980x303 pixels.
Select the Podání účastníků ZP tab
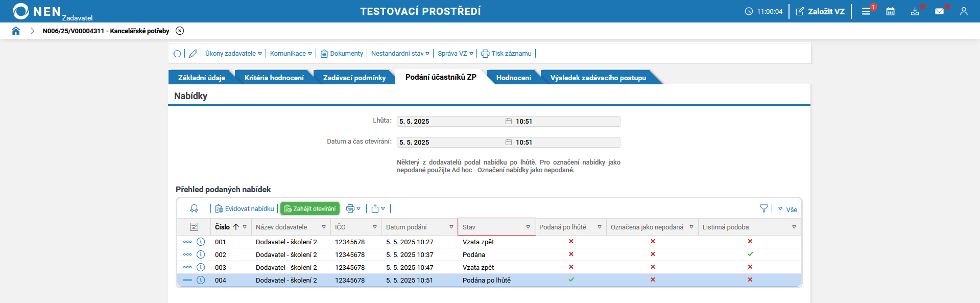[441, 77]
